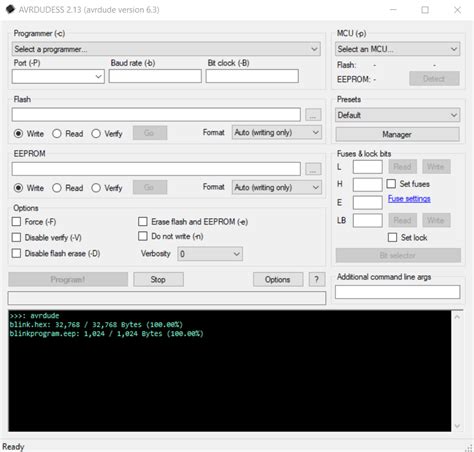Open the Bit selector button
Viewport: 474px width, 452px height.
398,255
